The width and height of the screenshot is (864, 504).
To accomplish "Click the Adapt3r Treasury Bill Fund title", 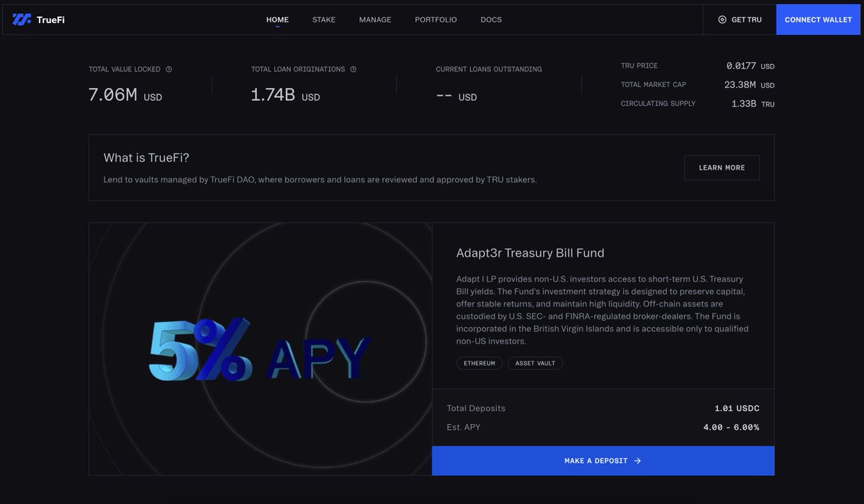I will coord(530,253).
